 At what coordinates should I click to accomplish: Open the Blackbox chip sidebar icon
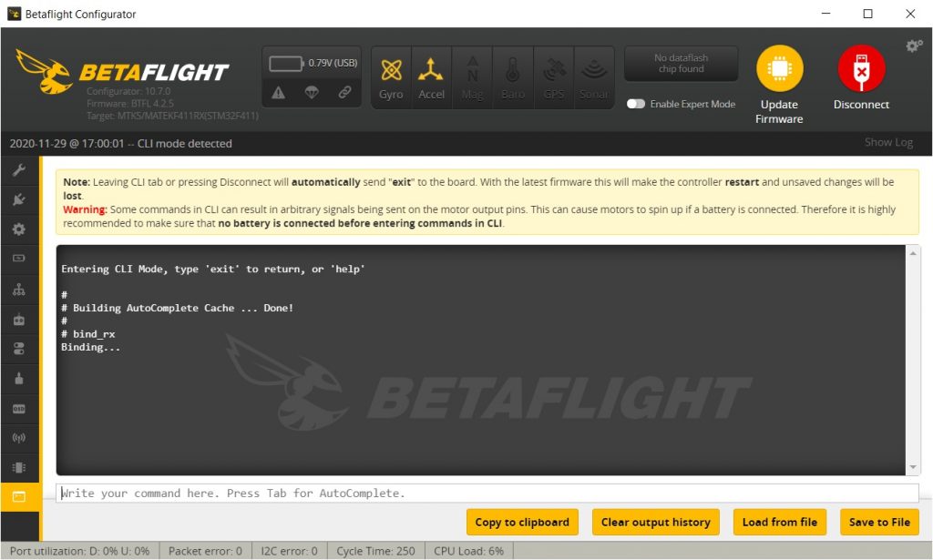[19, 467]
